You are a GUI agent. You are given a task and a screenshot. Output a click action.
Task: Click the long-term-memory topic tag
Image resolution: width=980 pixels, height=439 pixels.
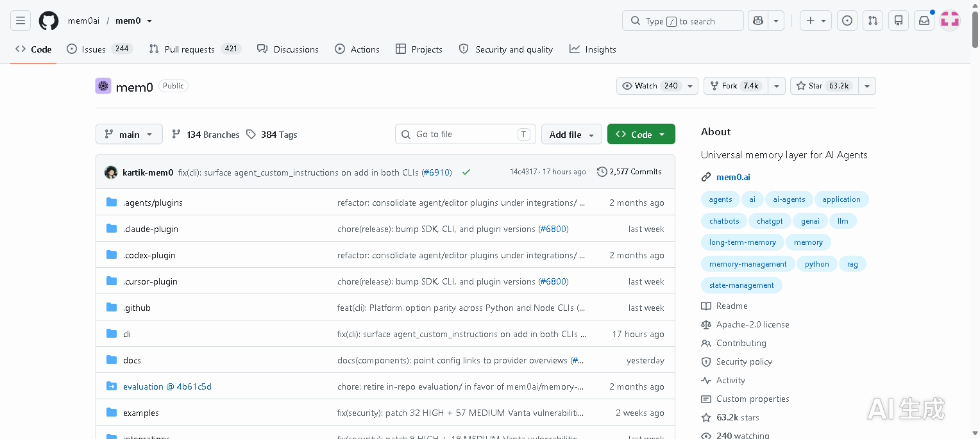point(742,242)
